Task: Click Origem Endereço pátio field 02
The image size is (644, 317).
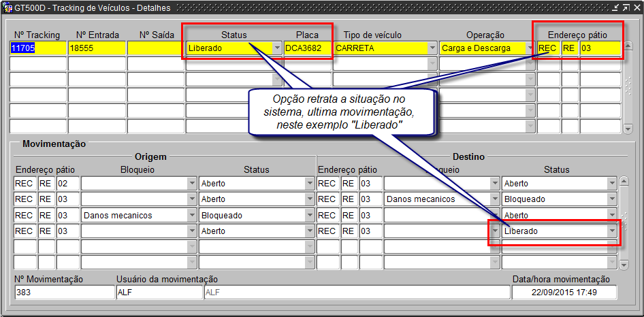Action: tap(68, 184)
